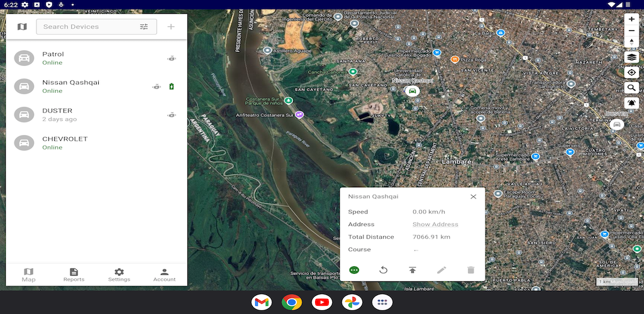Open the device filter options icon

click(x=144, y=26)
